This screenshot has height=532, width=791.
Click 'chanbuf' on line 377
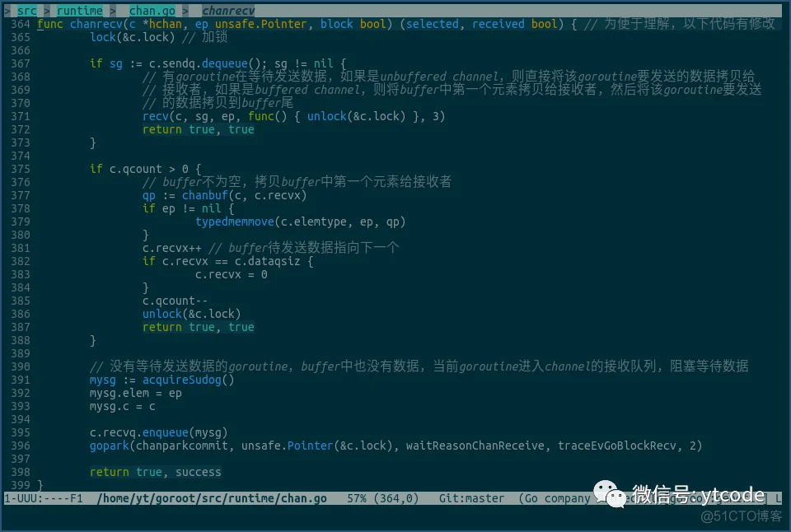coord(205,196)
